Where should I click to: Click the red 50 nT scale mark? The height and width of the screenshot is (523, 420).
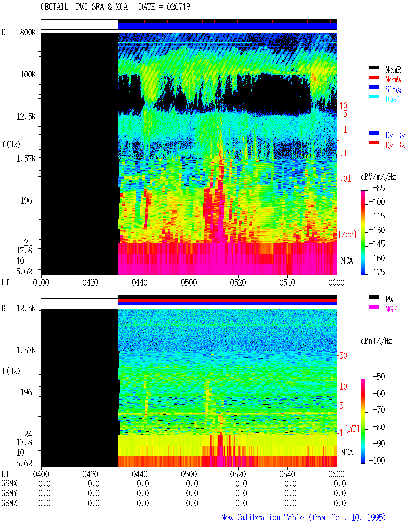click(x=343, y=355)
